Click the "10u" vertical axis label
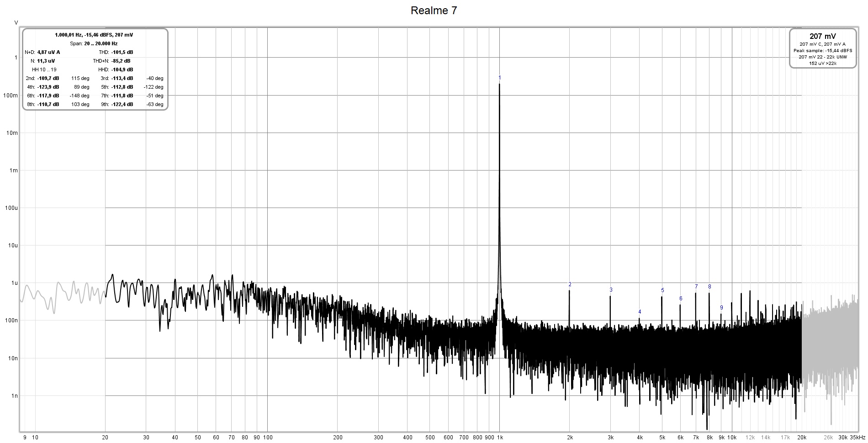Screen dimensions: 868x443 12,246
